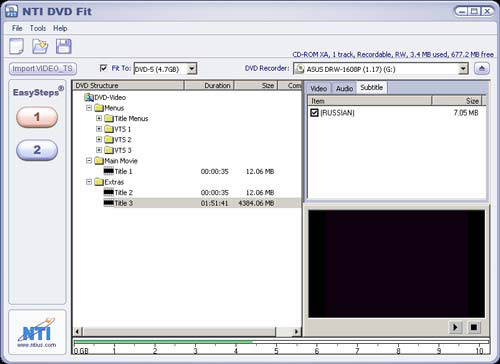Click the black video preview area
500x364 pixels.
[x=396, y=264]
